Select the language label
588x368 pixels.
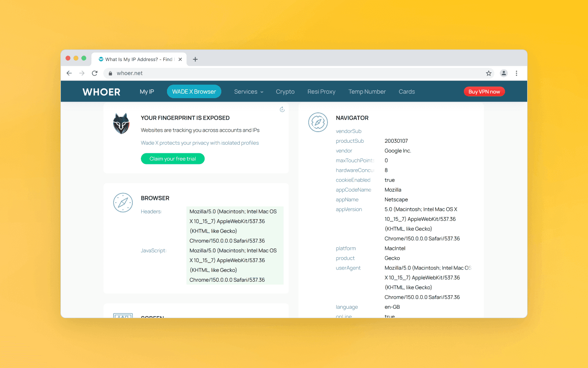347,307
